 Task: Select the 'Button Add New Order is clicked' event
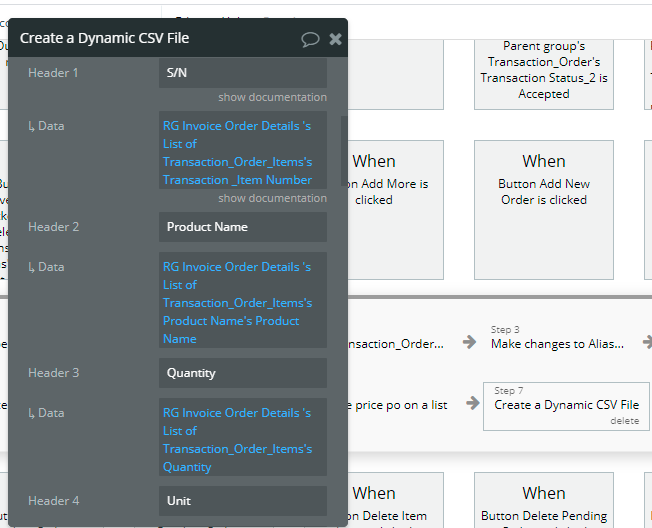(x=544, y=210)
